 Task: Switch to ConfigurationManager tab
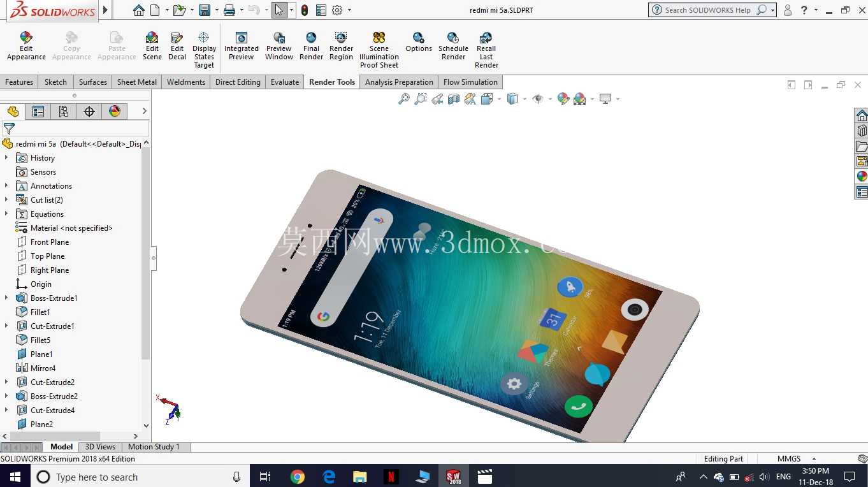[x=64, y=112]
